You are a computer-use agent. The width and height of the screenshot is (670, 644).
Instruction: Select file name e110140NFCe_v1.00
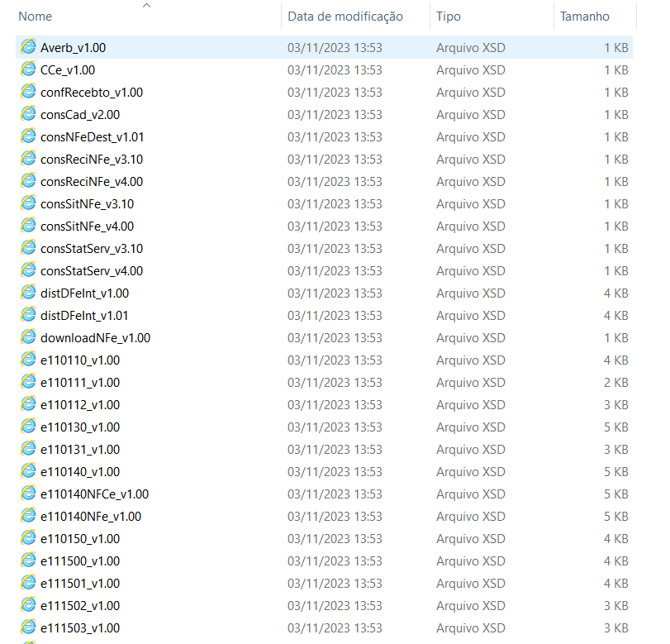(x=94, y=494)
